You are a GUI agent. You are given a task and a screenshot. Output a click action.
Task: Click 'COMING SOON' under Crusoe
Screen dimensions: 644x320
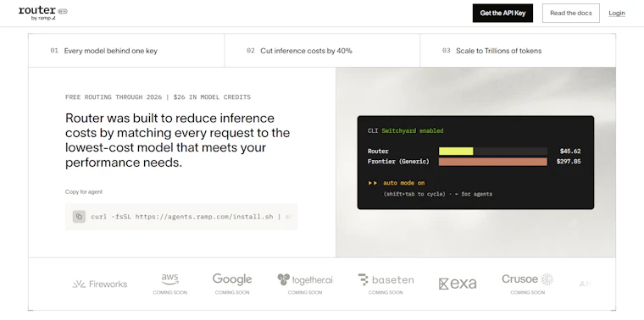click(x=527, y=293)
